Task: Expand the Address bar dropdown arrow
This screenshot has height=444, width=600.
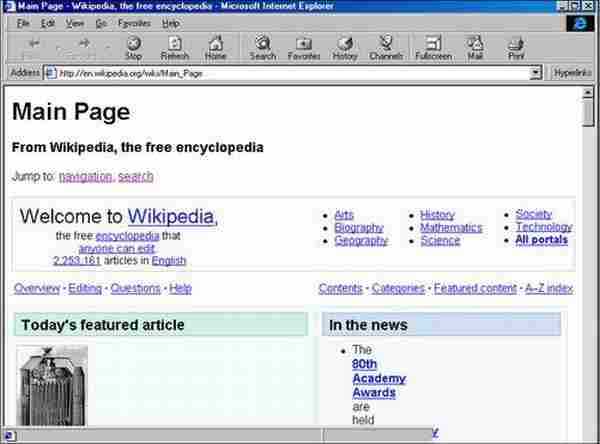Action: pos(537,73)
